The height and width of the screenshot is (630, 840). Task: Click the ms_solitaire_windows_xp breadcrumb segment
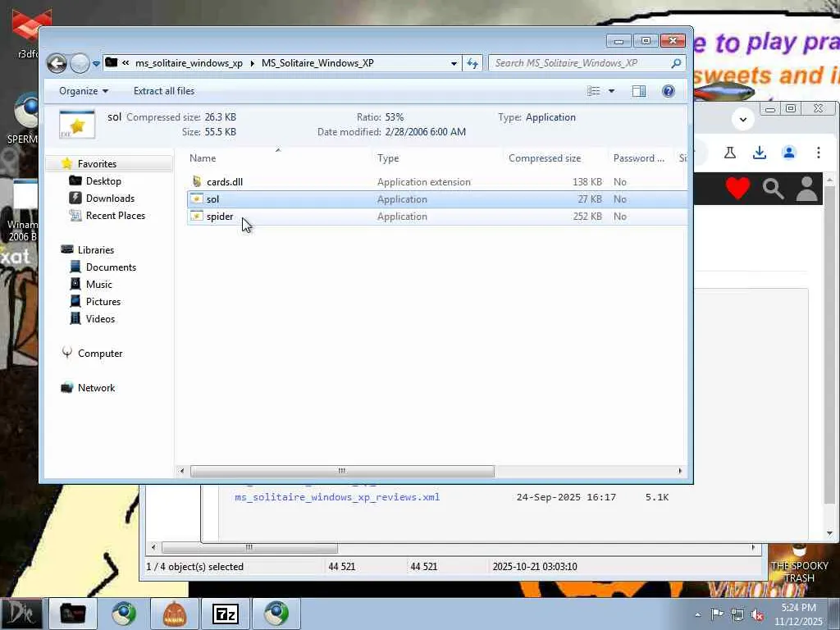(x=189, y=63)
